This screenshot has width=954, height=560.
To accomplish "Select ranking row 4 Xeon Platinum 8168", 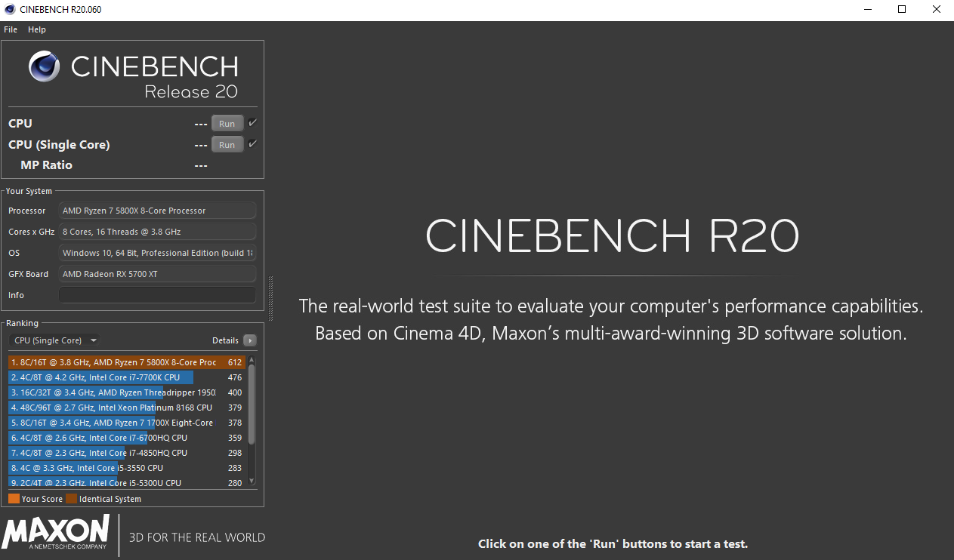I will click(127, 408).
